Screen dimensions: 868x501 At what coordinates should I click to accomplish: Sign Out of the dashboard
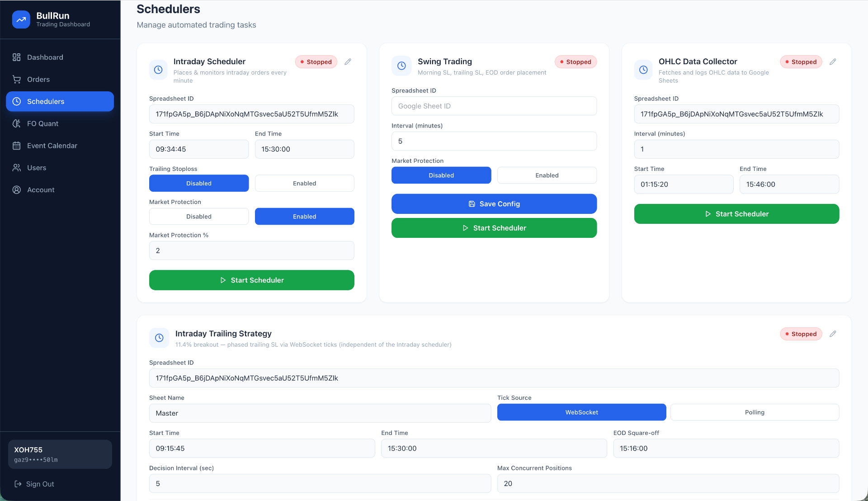34,484
